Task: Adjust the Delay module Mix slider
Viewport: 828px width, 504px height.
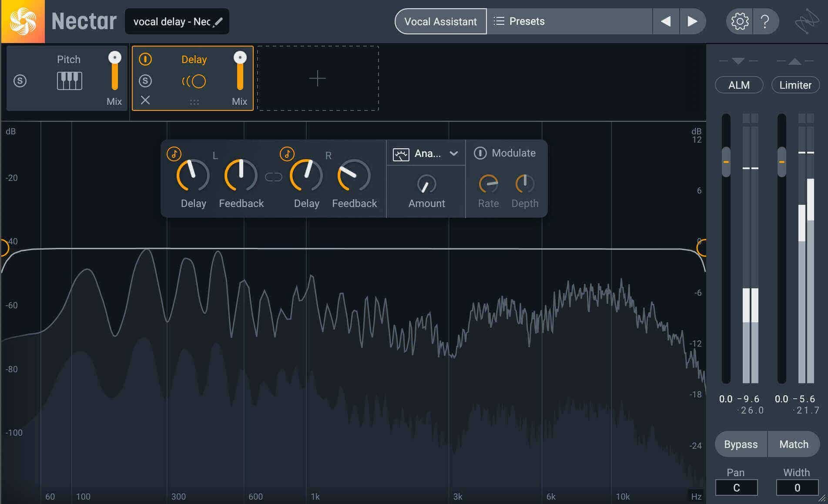Action: coord(240,70)
